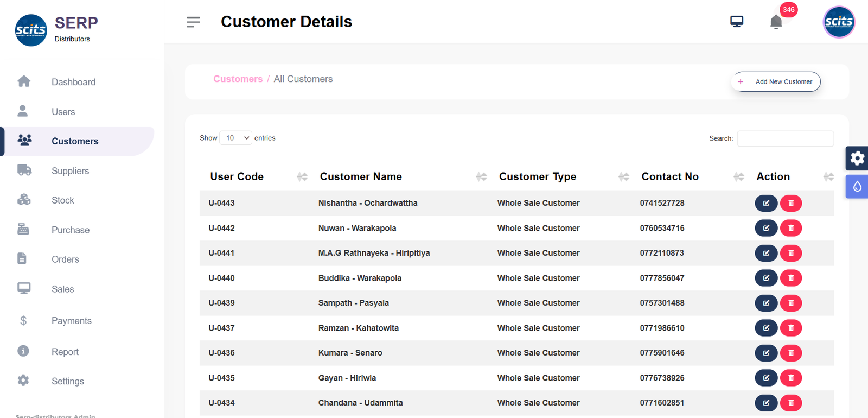868x418 pixels.
Task: Click the monitor icon in header
Action: pos(736,22)
